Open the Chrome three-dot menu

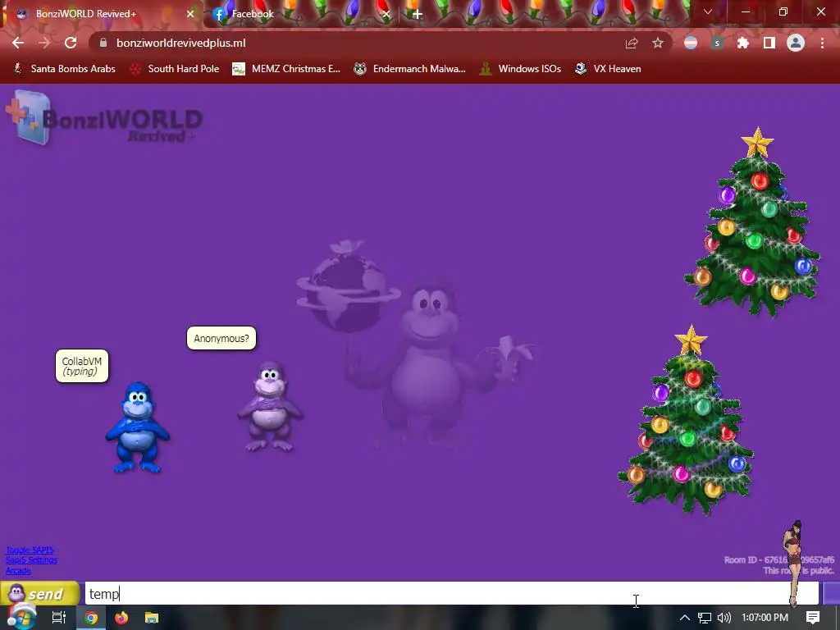(x=822, y=43)
